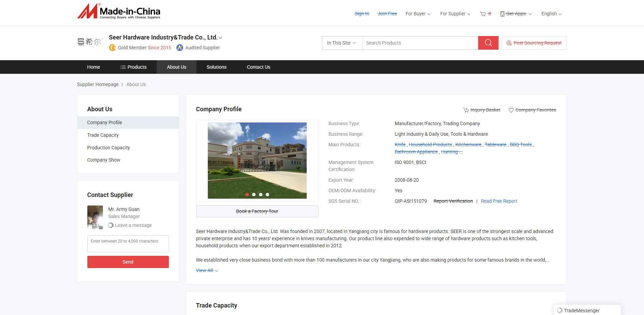Open the TradeMessenger chat icon
The width and height of the screenshot is (644, 315).
[x=559, y=310]
